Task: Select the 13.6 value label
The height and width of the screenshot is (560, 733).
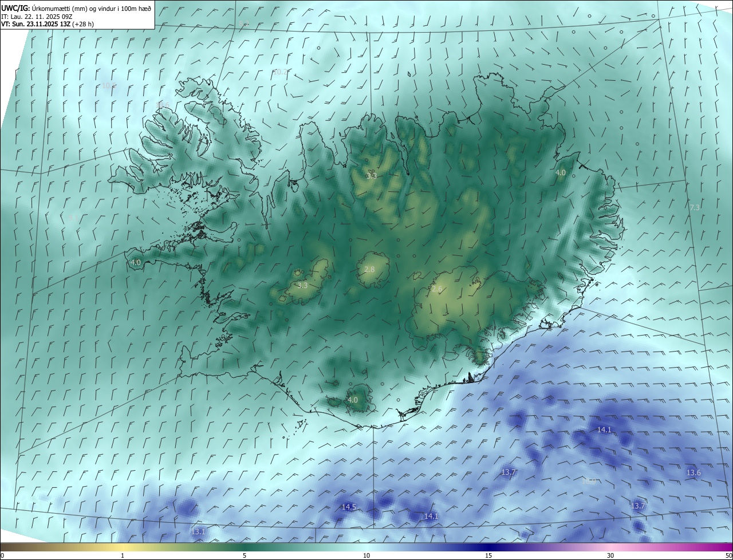Action: (693, 473)
